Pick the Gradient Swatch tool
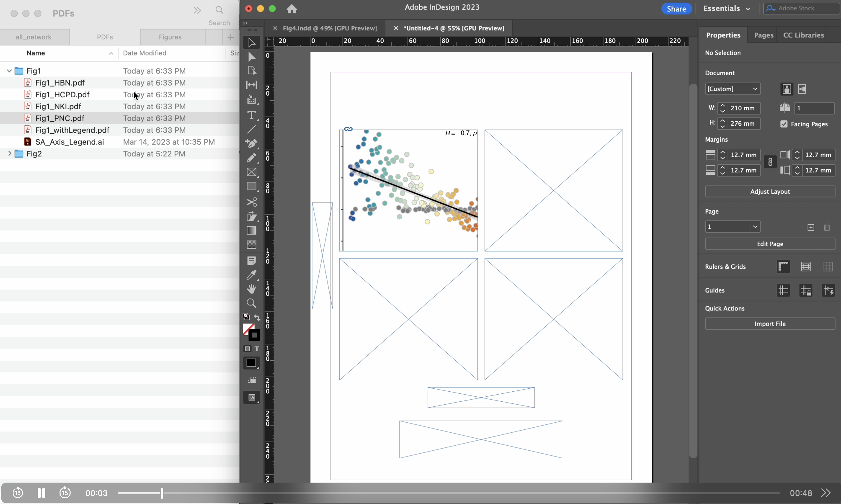This screenshot has width=841, height=504. point(251,231)
